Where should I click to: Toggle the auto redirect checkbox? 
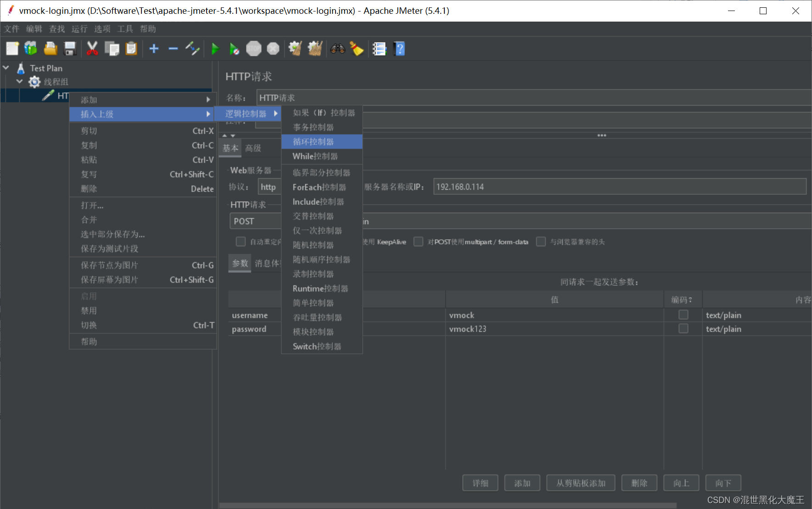coord(241,242)
